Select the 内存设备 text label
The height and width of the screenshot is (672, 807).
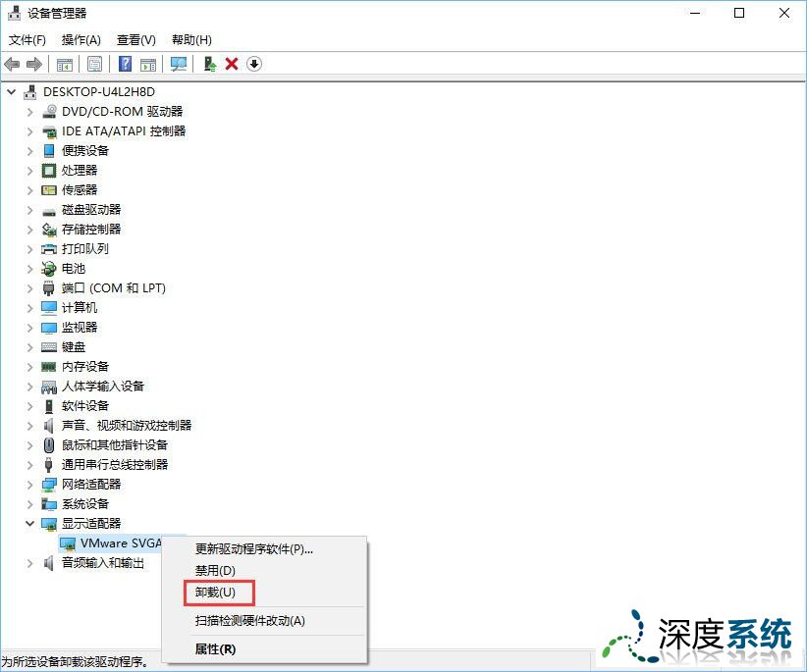pyautogui.click(x=84, y=367)
